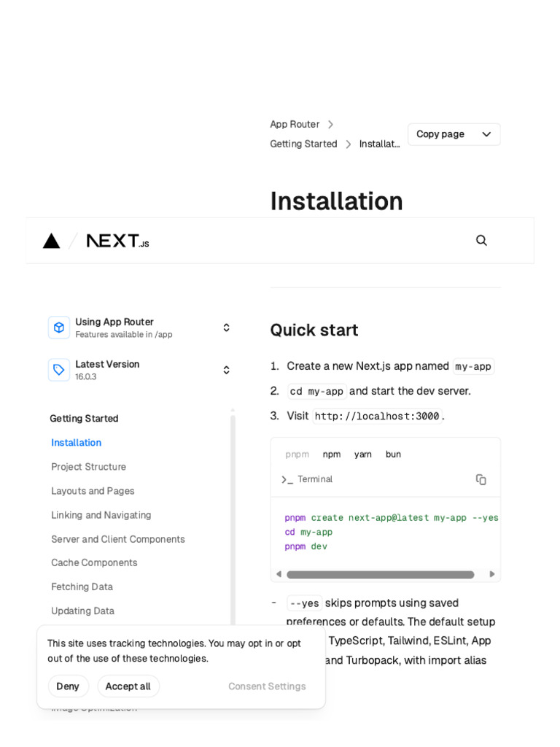The width and height of the screenshot is (560, 747).
Task: Open search with the magnifier icon
Action: (481, 240)
